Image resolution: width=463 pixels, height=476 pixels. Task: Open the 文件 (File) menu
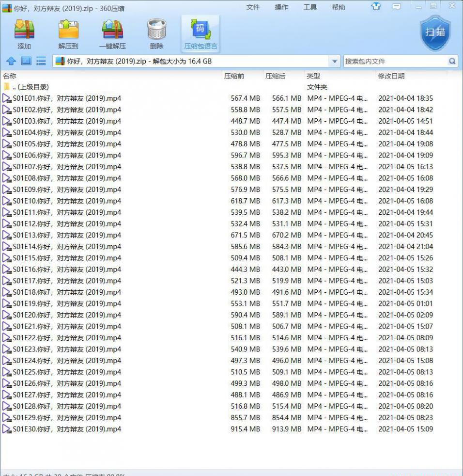coord(253,7)
